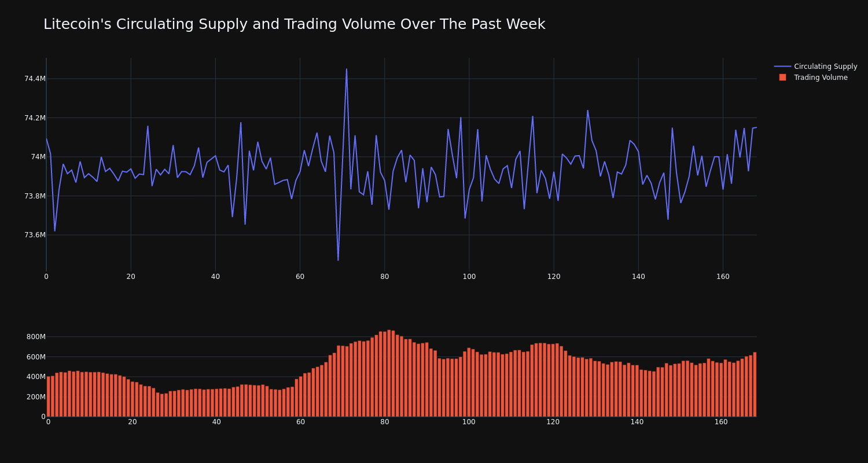Click the 74.4M y-axis label
The width and height of the screenshot is (868, 463).
(35, 79)
